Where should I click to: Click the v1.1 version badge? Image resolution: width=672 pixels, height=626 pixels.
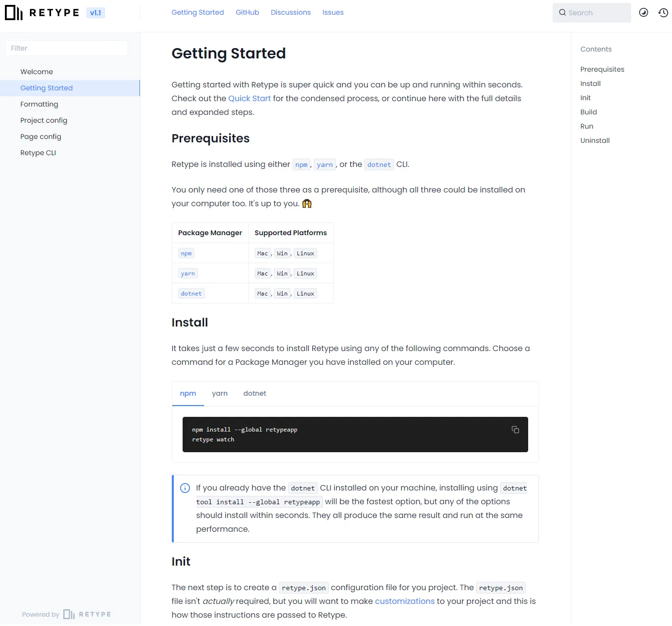click(x=95, y=13)
